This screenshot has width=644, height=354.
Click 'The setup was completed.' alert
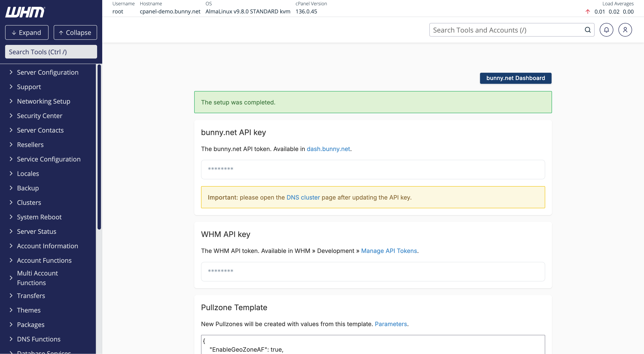[373, 102]
